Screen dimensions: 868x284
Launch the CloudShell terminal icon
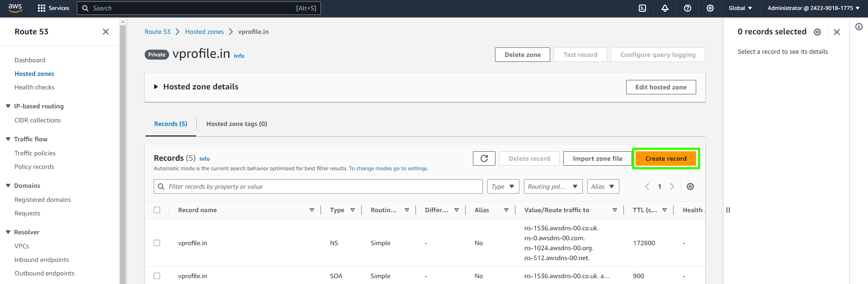coord(642,8)
